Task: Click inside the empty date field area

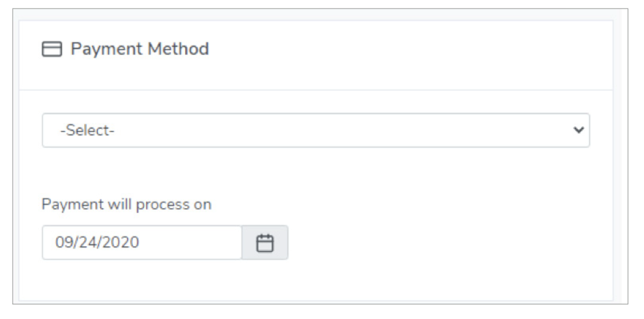Action: tap(194, 243)
